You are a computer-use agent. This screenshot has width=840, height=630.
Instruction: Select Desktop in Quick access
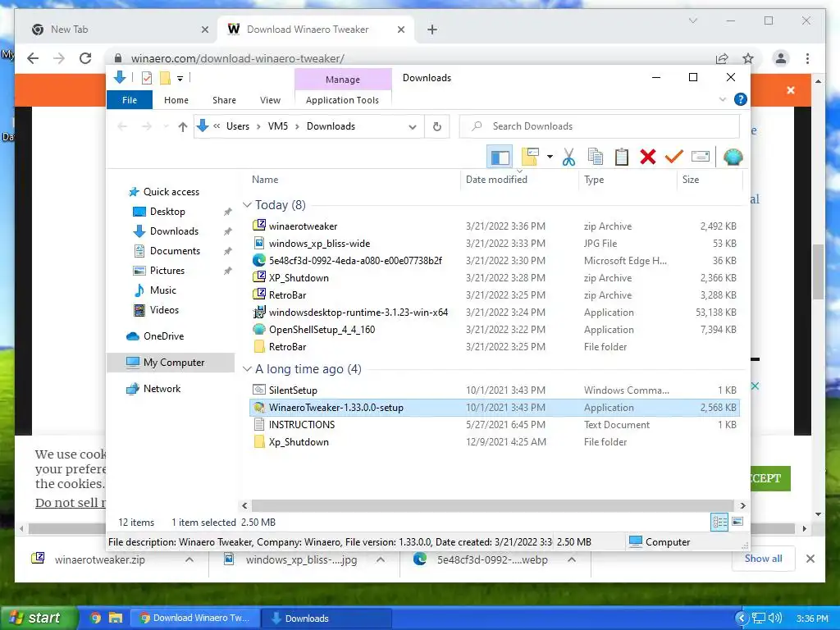click(167, 212)
